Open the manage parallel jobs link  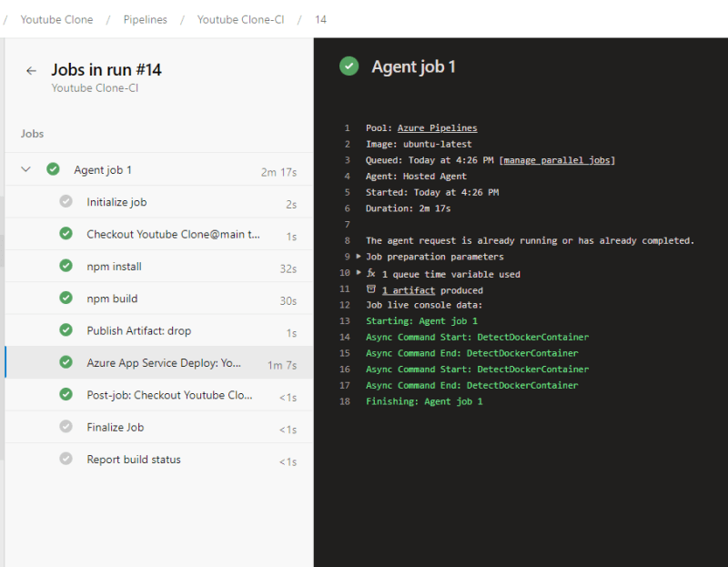[557, 160]
